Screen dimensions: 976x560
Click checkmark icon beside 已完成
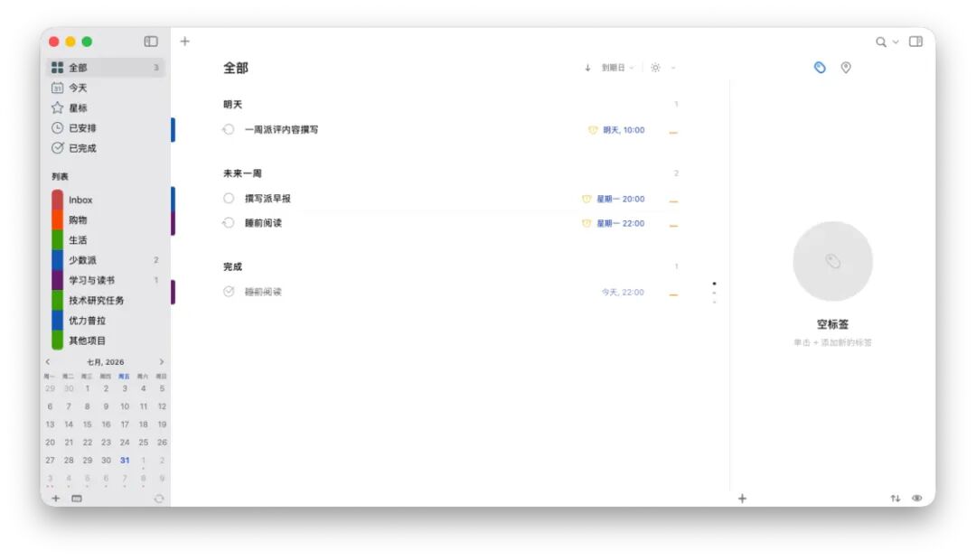pyautogui.click(x=57, y=147)
